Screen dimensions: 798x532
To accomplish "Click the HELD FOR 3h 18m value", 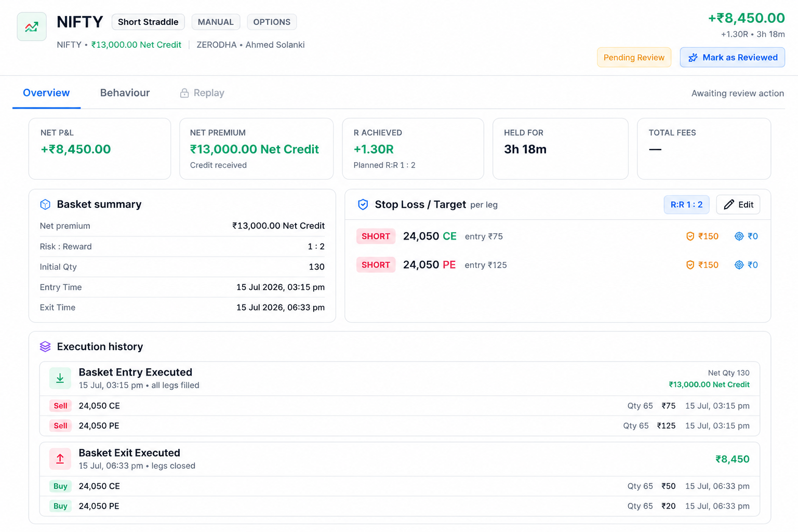I will (x=525, y=149).
